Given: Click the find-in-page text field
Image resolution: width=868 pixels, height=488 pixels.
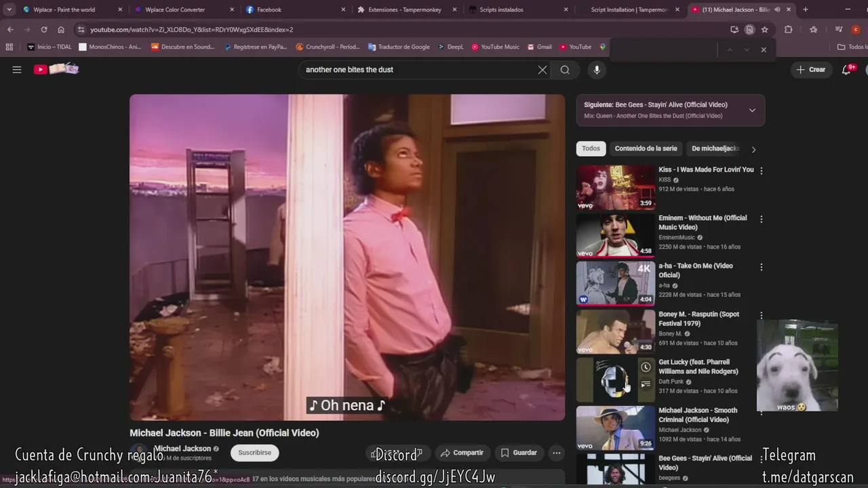Looking at the screenshot, I should 665,49.
